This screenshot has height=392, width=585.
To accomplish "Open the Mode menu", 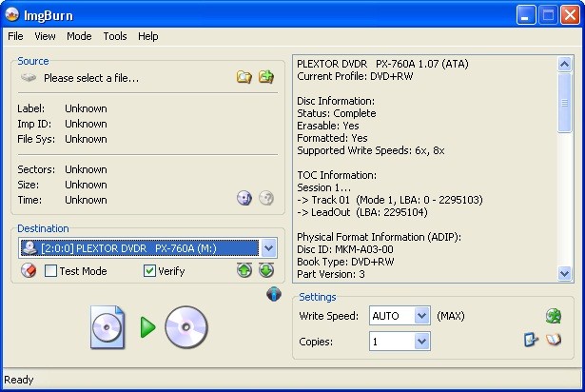I will coord(79,36).
